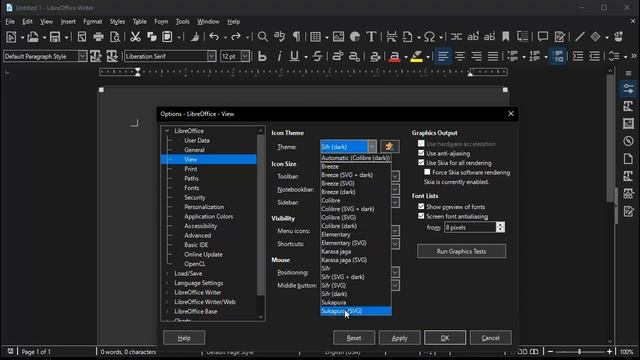
Task: Collapse the LibreOffice tree node
Action: (167, 131)
